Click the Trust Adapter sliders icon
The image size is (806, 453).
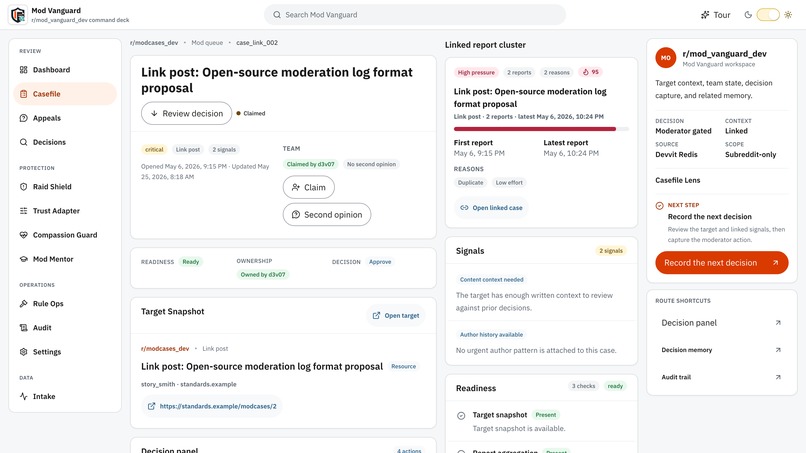(x=24, y=211)
